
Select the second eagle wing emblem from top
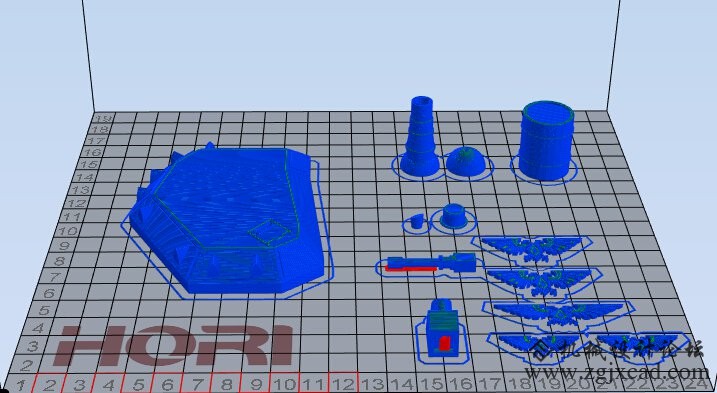(x=541, y=280)
